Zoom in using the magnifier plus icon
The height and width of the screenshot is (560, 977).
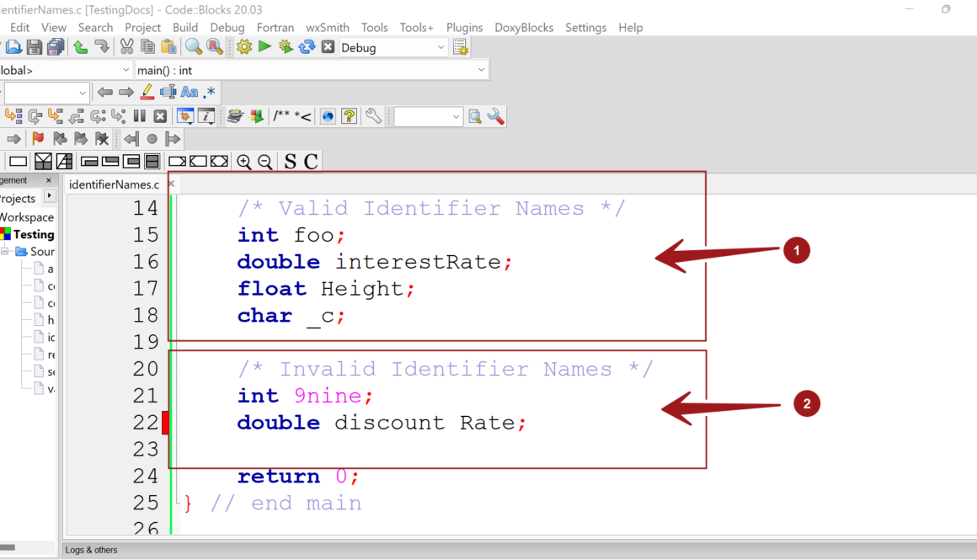click(x=244, y=161)
